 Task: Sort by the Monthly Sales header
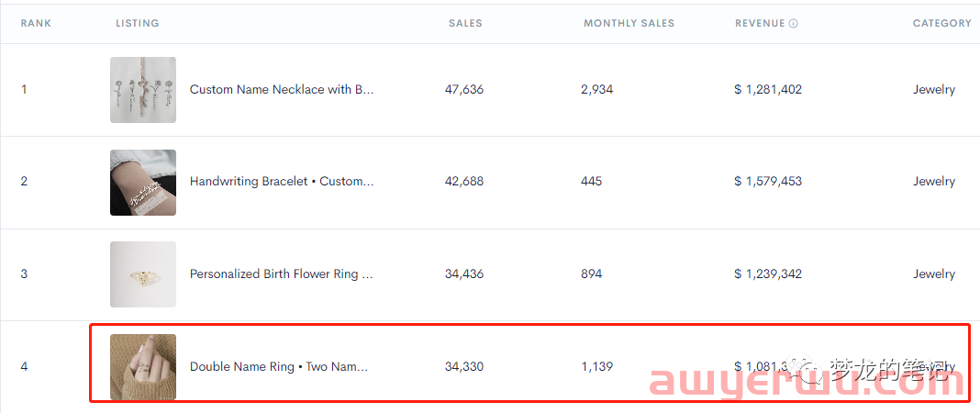point(629,23)
